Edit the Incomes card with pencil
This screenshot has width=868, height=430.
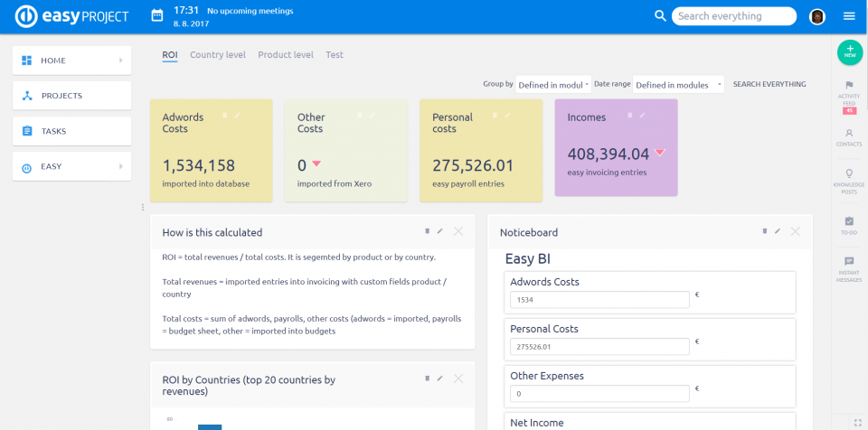point(642,115)
